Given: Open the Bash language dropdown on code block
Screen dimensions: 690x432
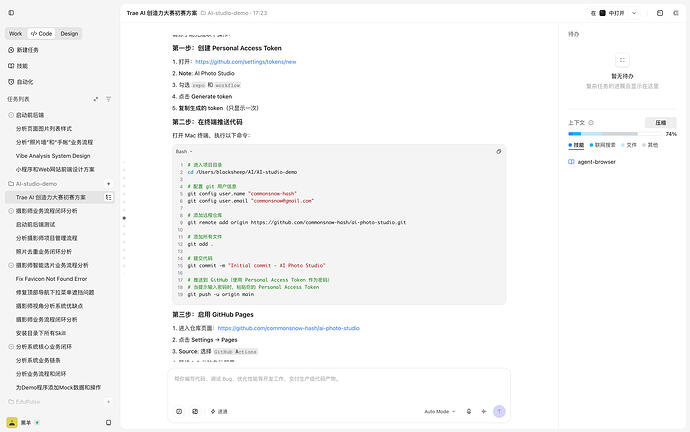Looking at the screenshot, I should pos(184,151).
